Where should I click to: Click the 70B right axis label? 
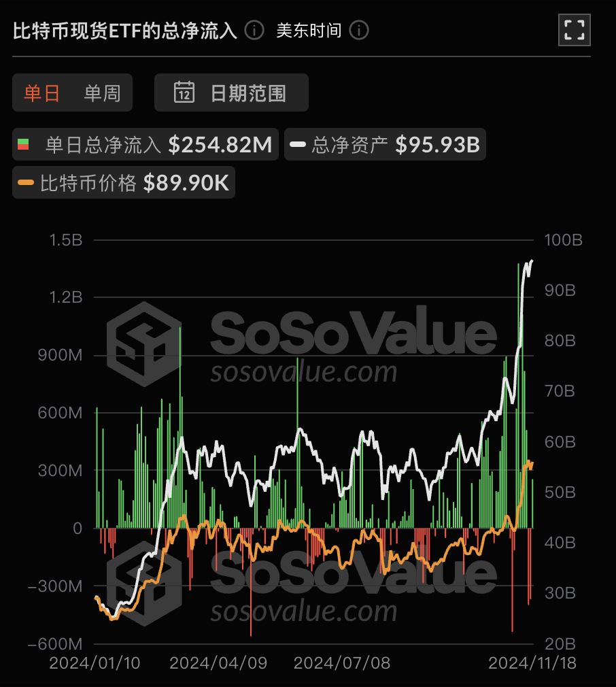[560, 391]
